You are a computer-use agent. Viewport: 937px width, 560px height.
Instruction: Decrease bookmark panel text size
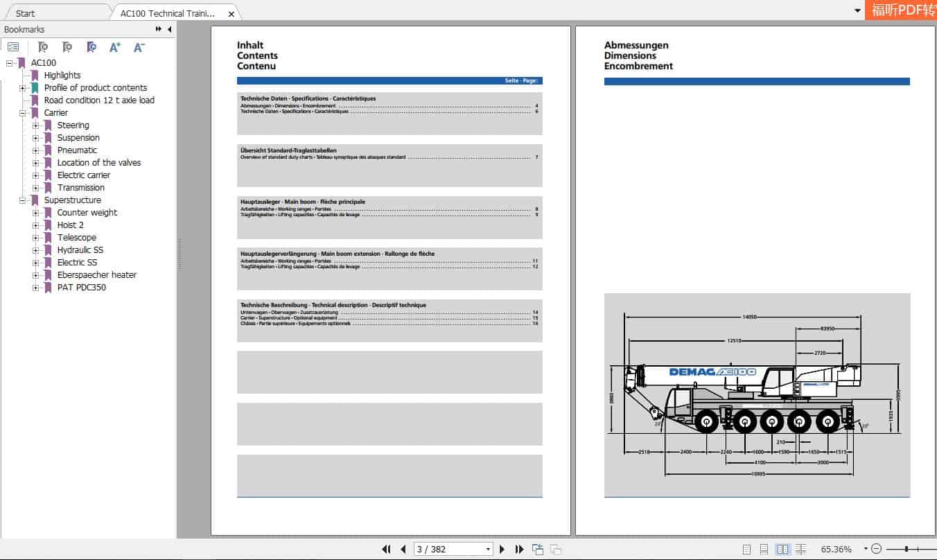click(139, 46)
